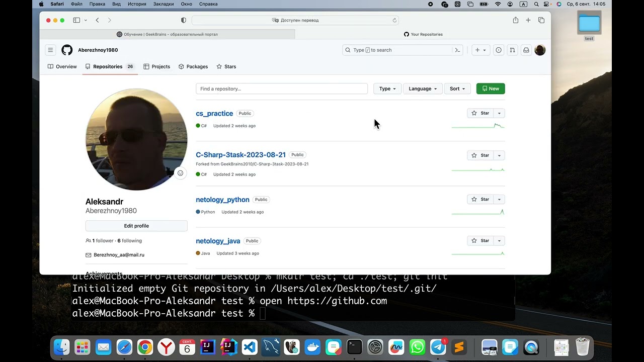Viewport: 644px width, 362px height.
Task: Open the netology_java repository link
Action: pyautogui.click(x=218, y=241)
